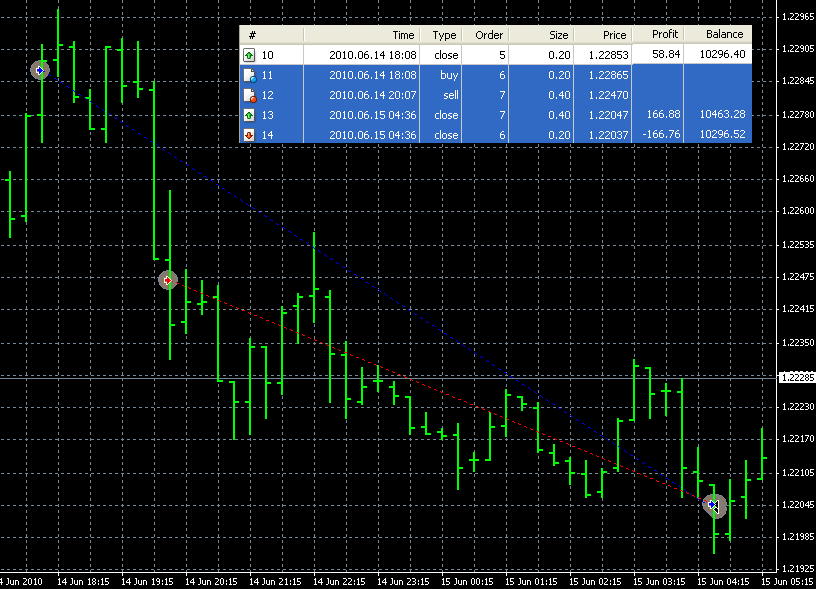Image resolution: width=816 pixels, height=589 pixels.
Task: Click price 1.22037 in the table
Action: click(608, 135)
